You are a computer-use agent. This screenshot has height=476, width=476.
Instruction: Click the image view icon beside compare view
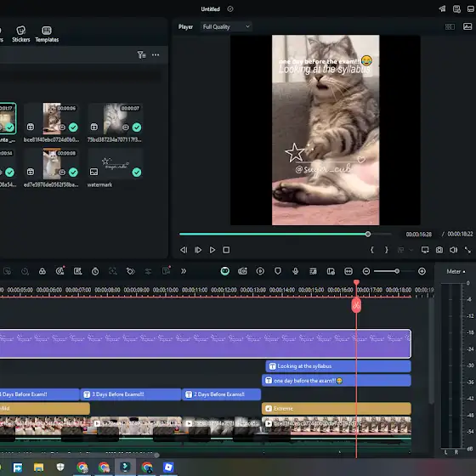(x=467, y=26)
